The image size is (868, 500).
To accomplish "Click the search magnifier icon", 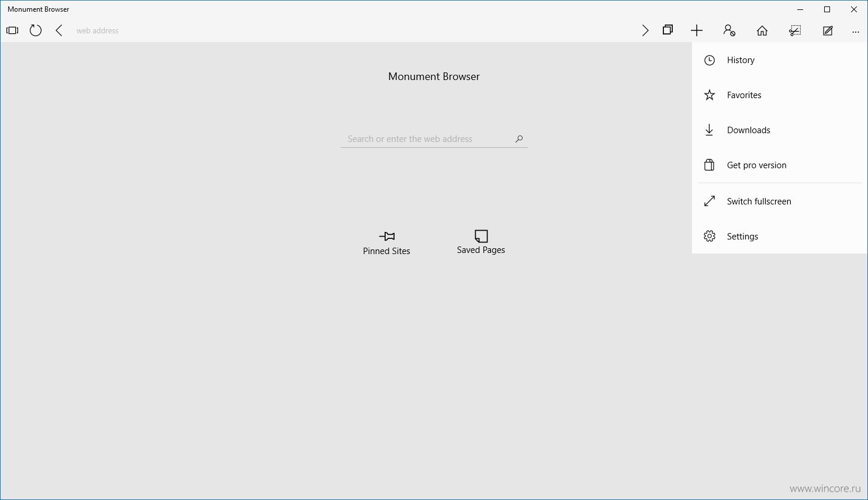I will [519, 139].
